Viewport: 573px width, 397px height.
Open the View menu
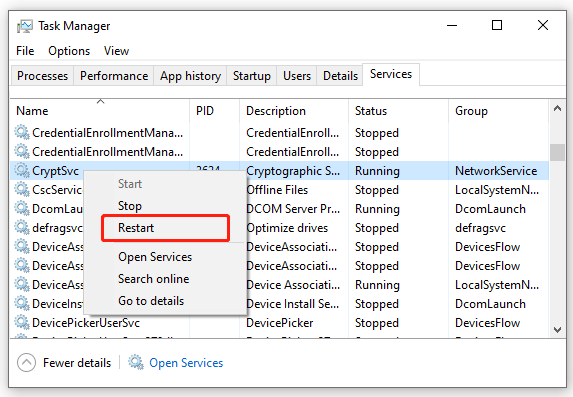click(116, 51)
